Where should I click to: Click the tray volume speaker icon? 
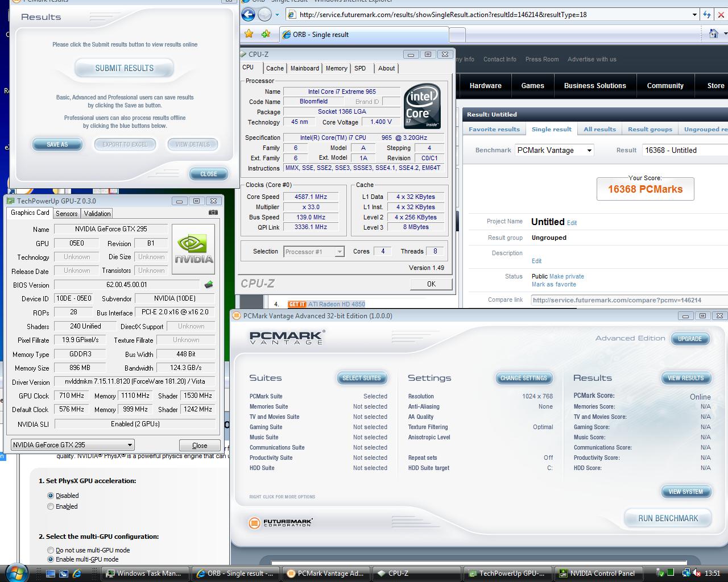pyautogui.click(x=697, y=573)
